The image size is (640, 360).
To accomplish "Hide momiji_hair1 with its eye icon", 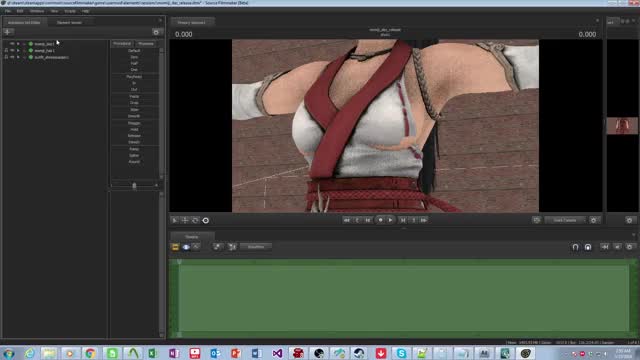I will pyautogui.click(x=12, y=51).
